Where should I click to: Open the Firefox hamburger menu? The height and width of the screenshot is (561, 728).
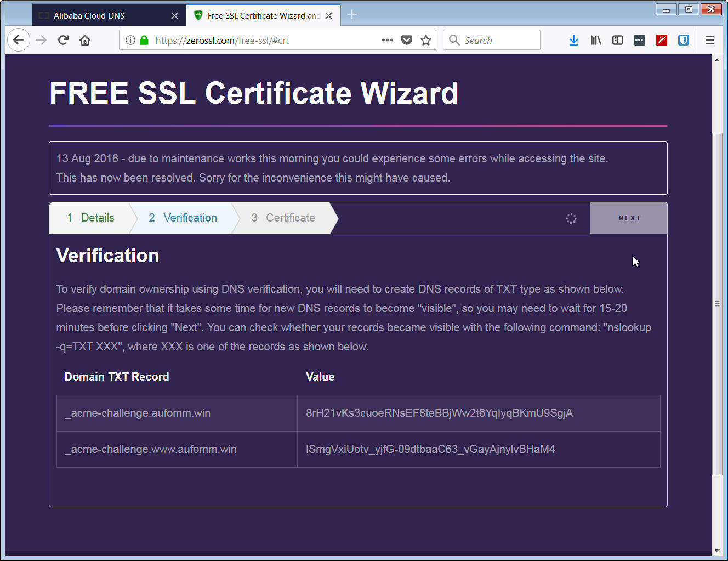click(x=710, y=40)
